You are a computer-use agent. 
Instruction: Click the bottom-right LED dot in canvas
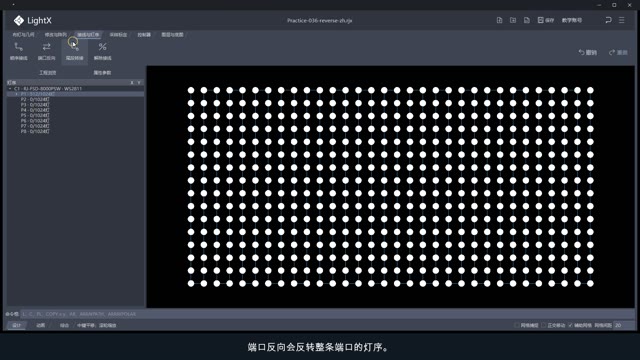[x=590, y=283]
